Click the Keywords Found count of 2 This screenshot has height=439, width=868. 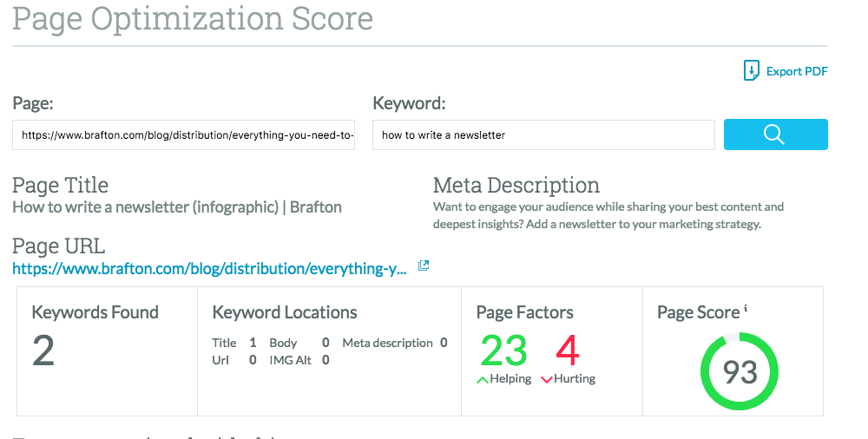[43, 351]
